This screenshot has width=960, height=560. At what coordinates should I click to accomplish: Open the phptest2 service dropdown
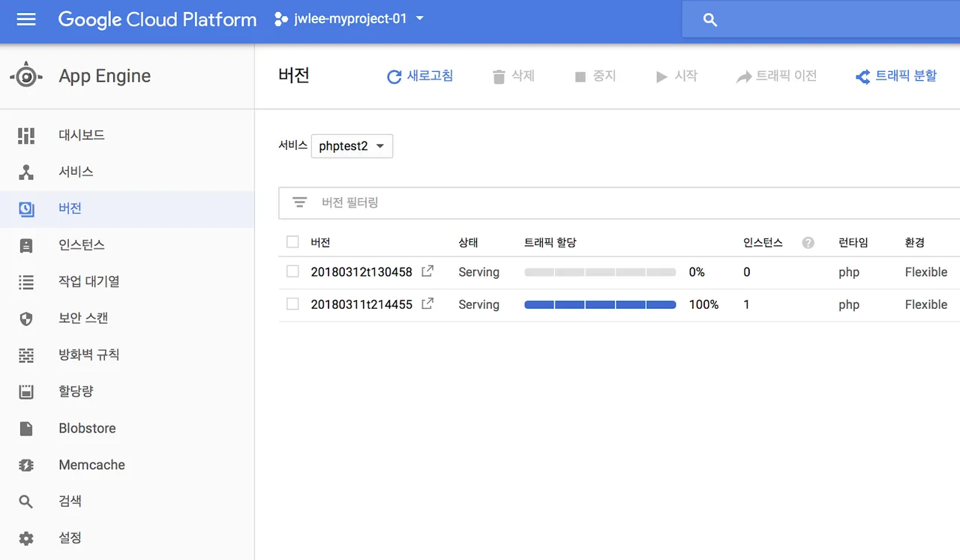[352, 146]
